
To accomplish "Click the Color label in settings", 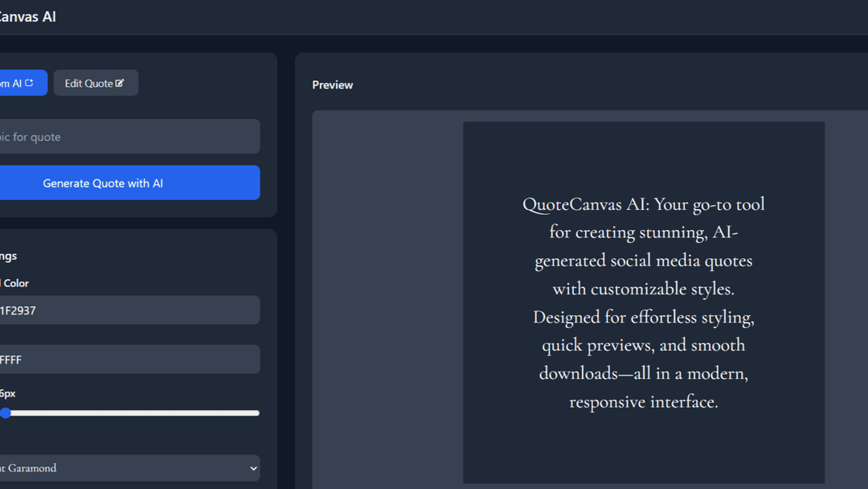I will pos(14,283).
